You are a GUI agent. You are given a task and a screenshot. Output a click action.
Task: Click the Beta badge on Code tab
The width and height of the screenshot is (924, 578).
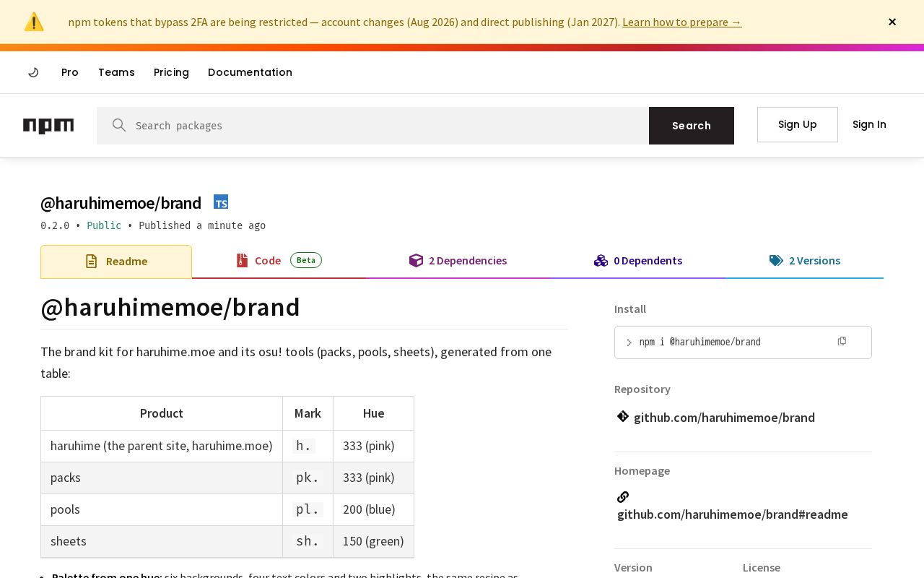coord(306,260)
